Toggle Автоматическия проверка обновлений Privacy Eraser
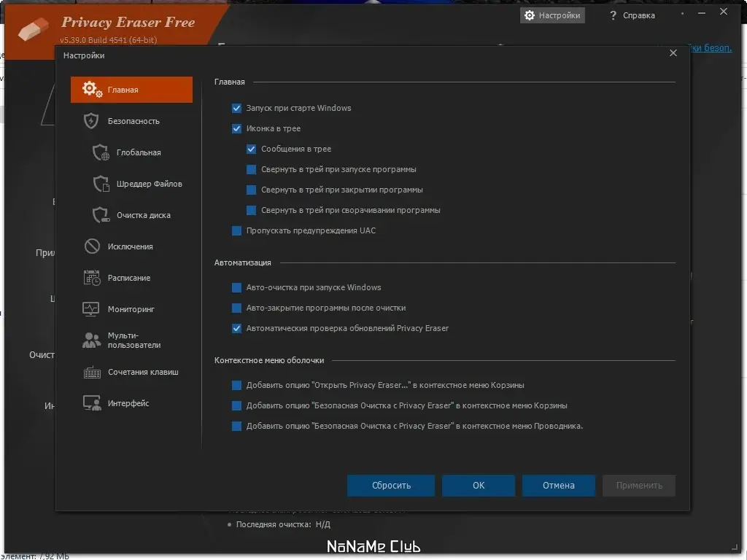 237,329
